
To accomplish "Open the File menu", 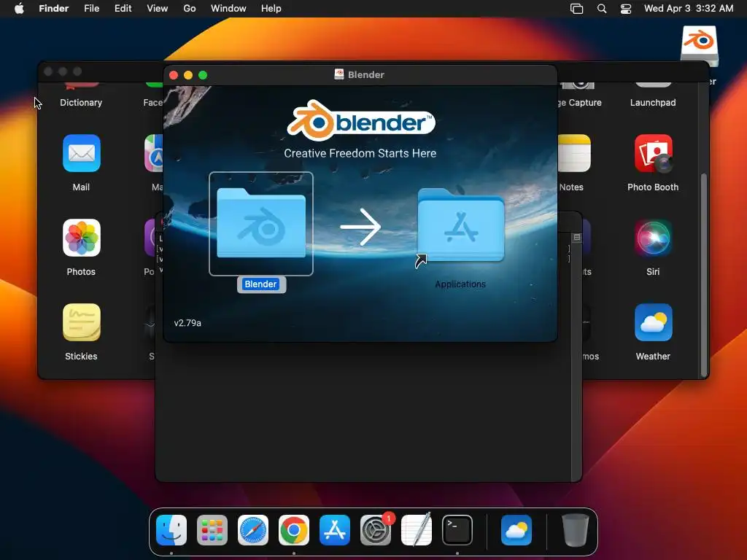I will [x=91, y=9].
